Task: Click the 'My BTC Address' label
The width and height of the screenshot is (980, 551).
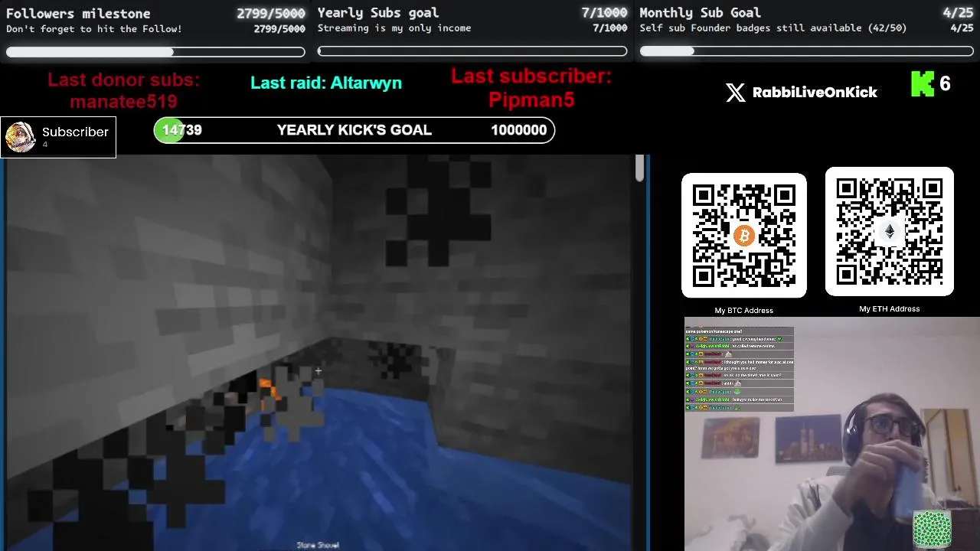Action: (x=744, y=311)
